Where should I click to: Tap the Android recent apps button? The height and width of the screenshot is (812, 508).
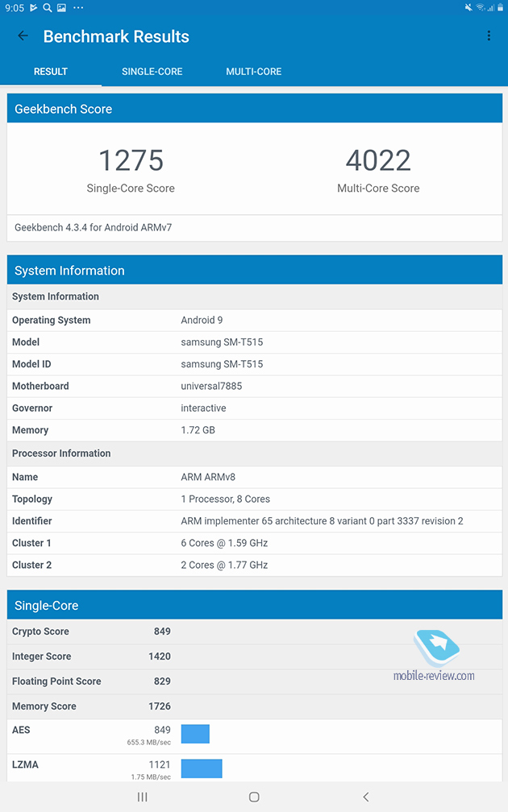click(143, 797)
